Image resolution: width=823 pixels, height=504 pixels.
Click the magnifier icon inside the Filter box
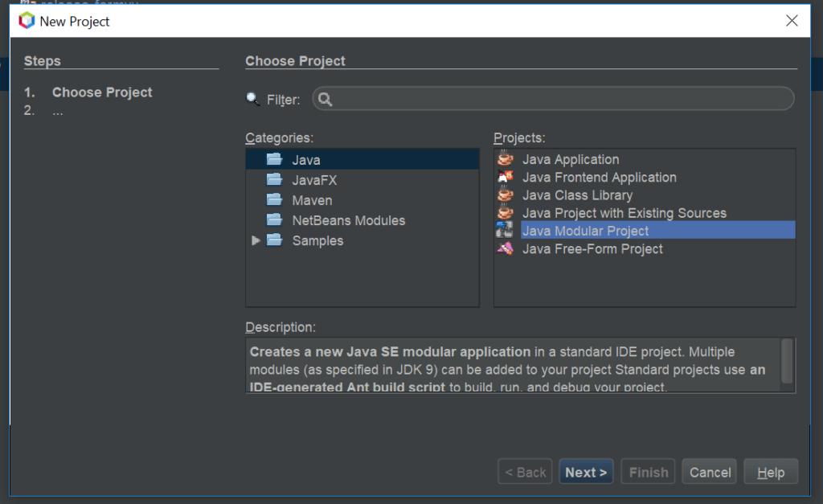[324, 99]
